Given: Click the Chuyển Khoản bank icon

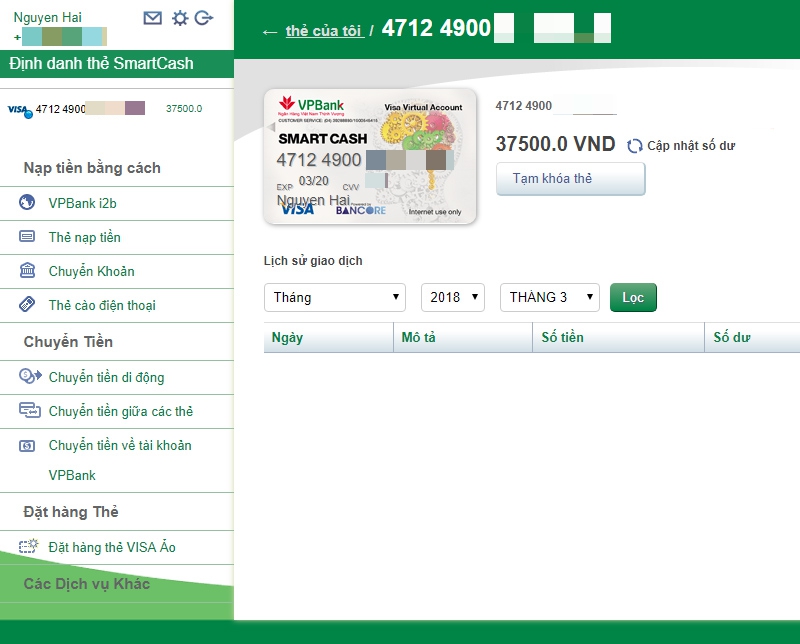Looking at the screenshot, I should [x=27, y=270].
